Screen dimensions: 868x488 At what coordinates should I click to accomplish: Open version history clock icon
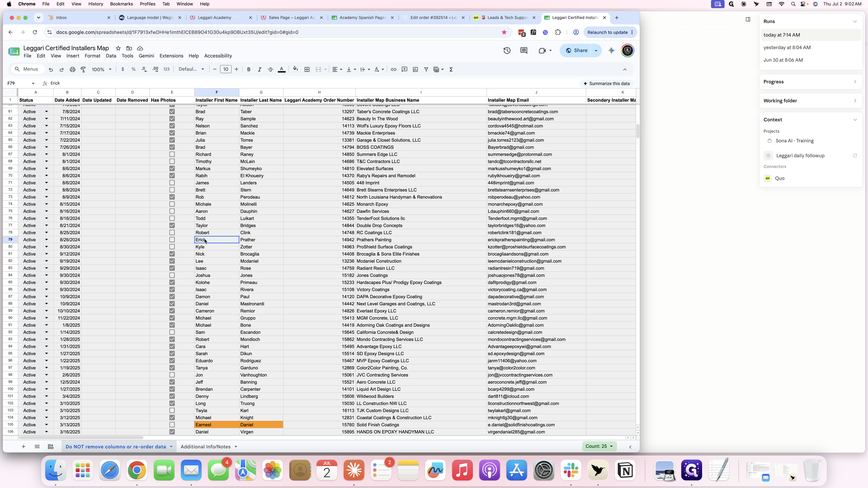[x=507, y=50]
